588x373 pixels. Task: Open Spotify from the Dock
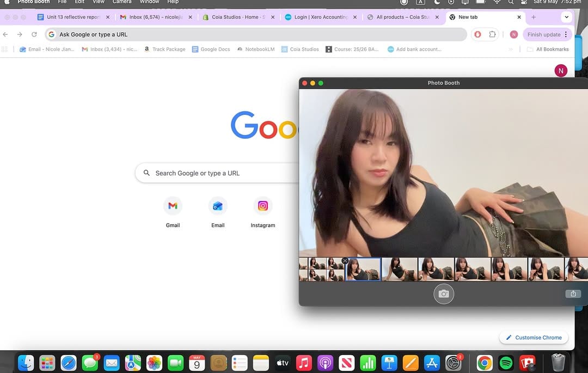click(x=506, y=363)
